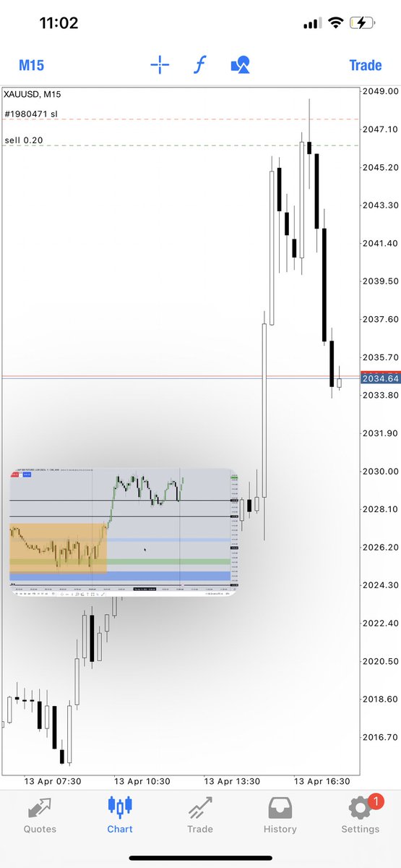Tap the 2045.20 price scale label

(382, 167)
